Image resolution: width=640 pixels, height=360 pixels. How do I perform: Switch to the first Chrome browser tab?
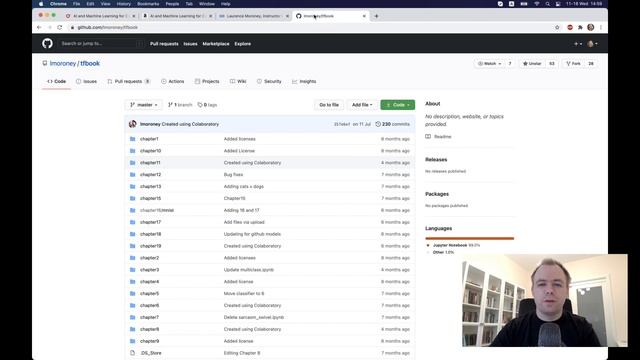click(x=100, y=16)
